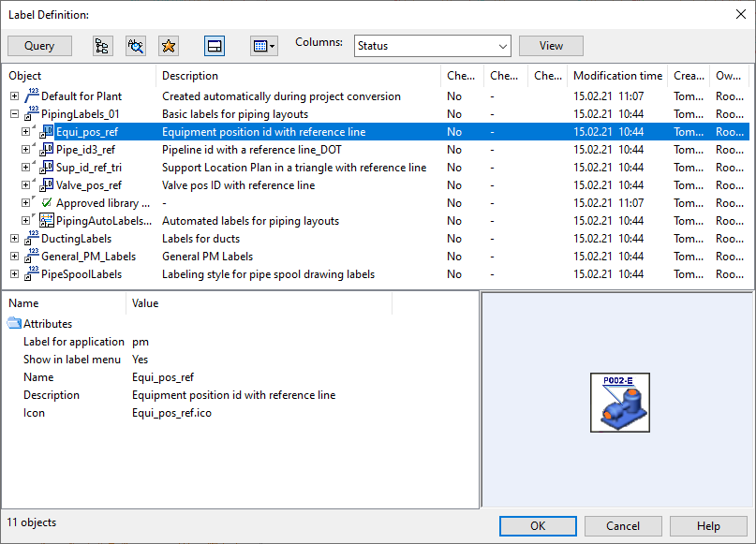Viewport: 756px width, 544px height.
Task: Click the search filter toolbar icon
Action: click(136, 46)
